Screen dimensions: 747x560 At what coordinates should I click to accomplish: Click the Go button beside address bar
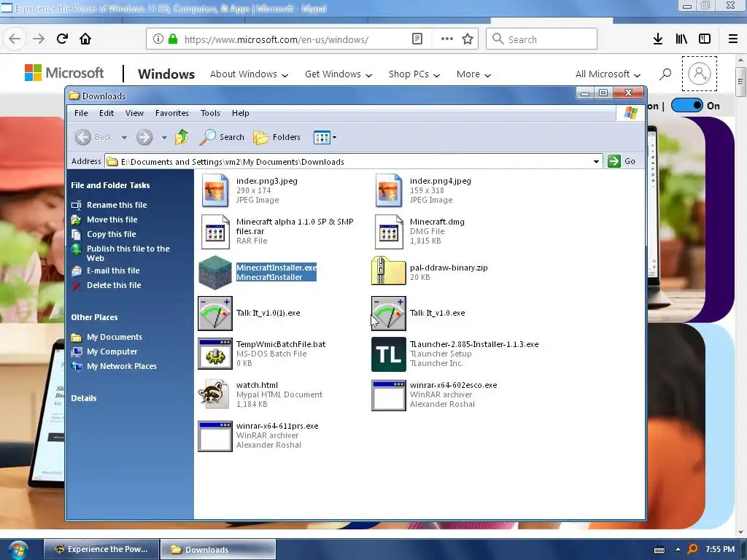click(x=622, y=161)
